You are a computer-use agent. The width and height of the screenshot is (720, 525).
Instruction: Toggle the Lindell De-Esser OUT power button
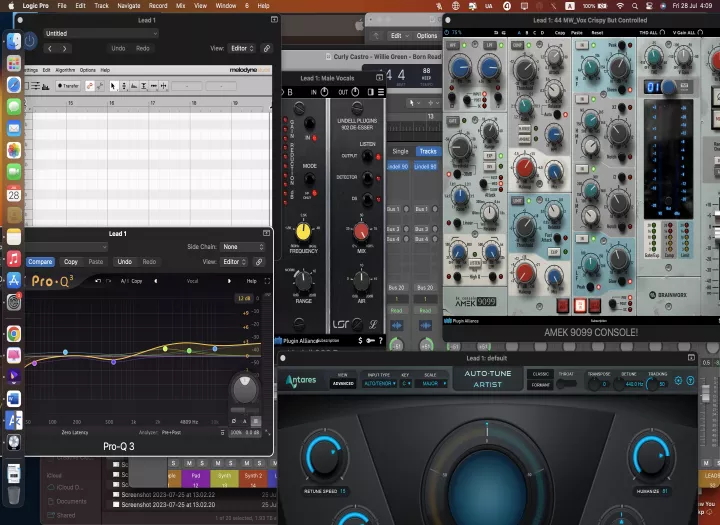[x=355, y=92]
